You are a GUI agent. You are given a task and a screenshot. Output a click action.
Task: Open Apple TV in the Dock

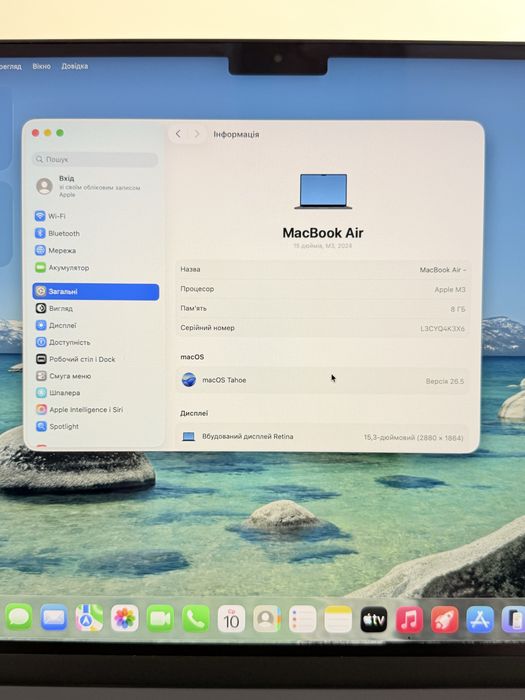pyautogui.click(x=374, y=620)
